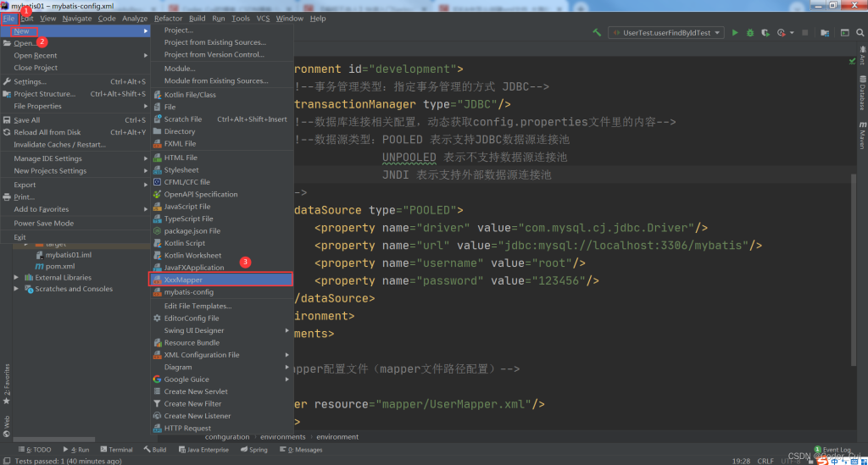Click the environments breadcrumb
Screen dimensions: 868x465
[283, 437]
